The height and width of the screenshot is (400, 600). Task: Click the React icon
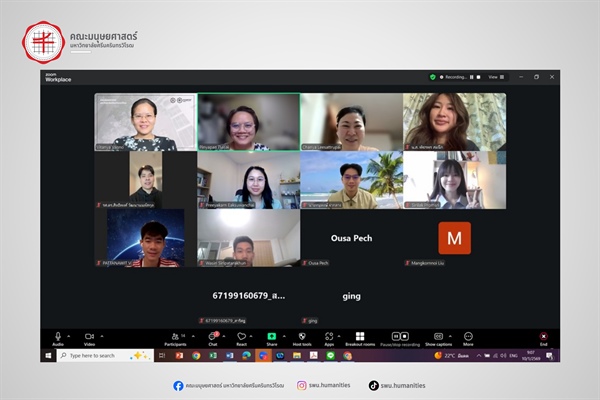[x=241, y=337]
